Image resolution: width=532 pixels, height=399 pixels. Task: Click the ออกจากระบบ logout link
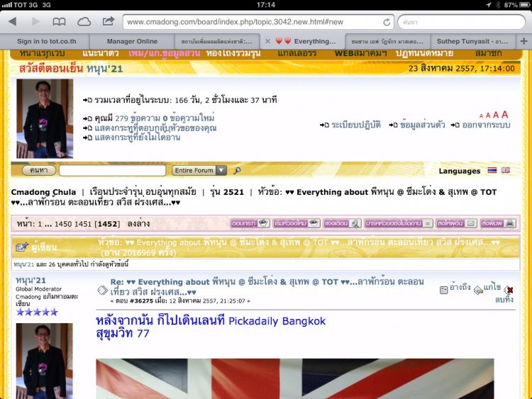486,125
